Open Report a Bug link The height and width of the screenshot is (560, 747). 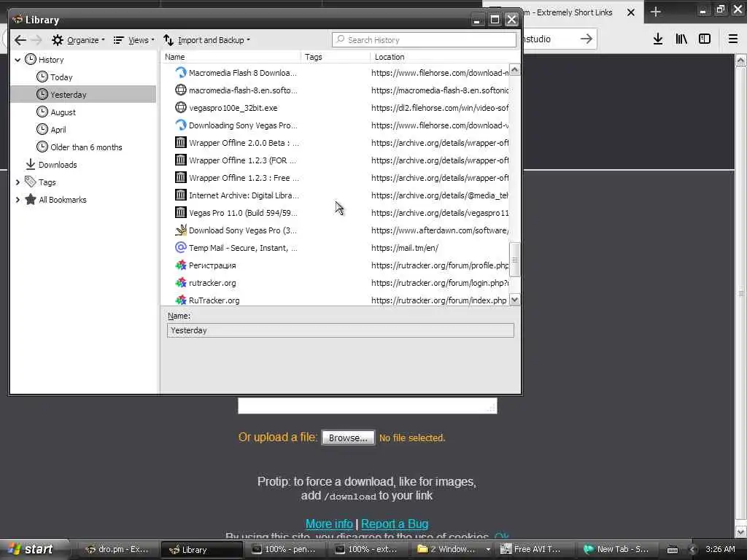[395, 524]
